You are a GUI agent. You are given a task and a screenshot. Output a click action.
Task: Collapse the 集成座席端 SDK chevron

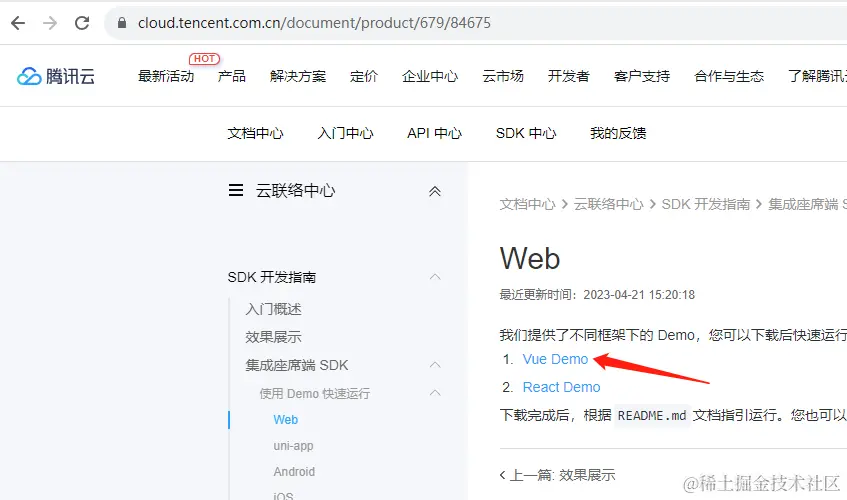pyautogui.click(x=435, y=365)
